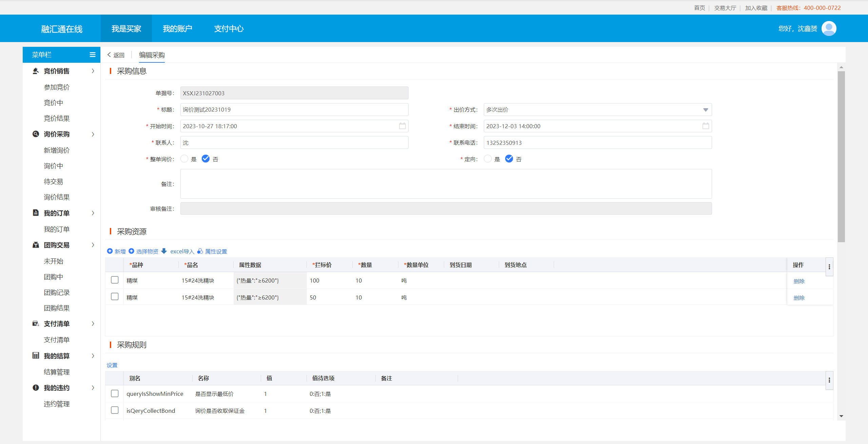Click the 联系电话 input field
The height and width of the screenshot is (444, 868).
point(597,142)
